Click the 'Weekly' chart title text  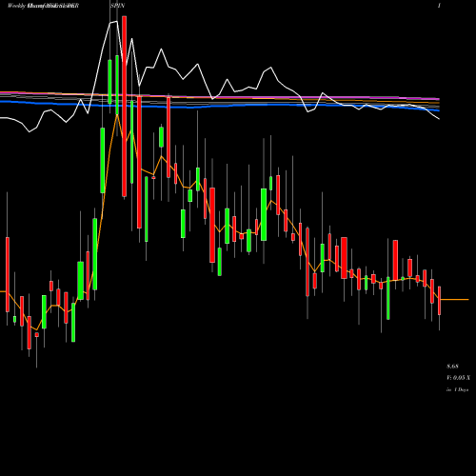click(16, 6)
